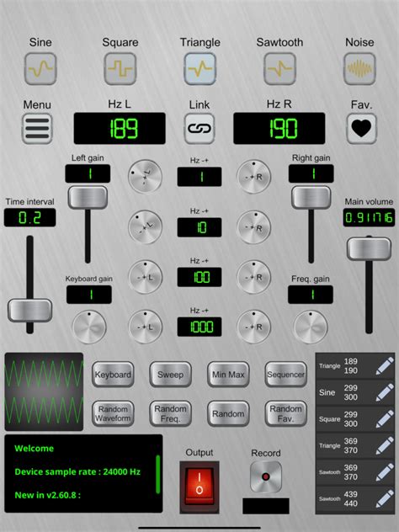
Task: Click the R knob for 100 Hz step
Action: point(253,277)
